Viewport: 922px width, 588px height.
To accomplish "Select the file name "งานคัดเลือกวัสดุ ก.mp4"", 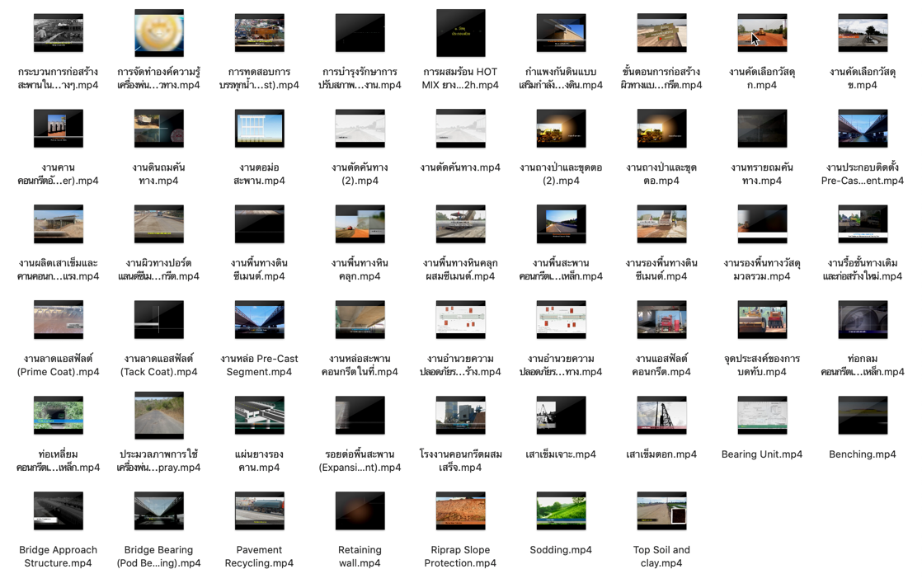I will click(x=762, y=78).
